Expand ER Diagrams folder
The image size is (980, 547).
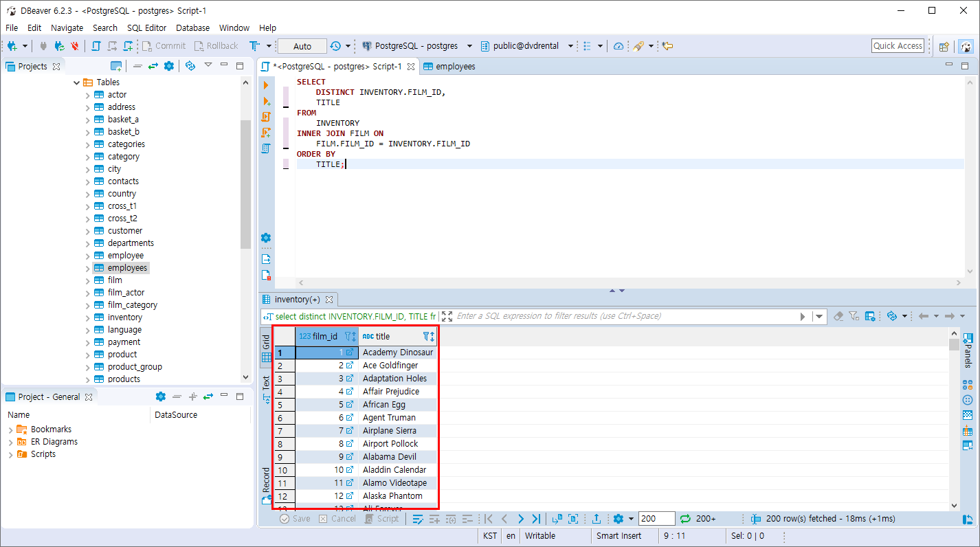click(x=10, y=442)
